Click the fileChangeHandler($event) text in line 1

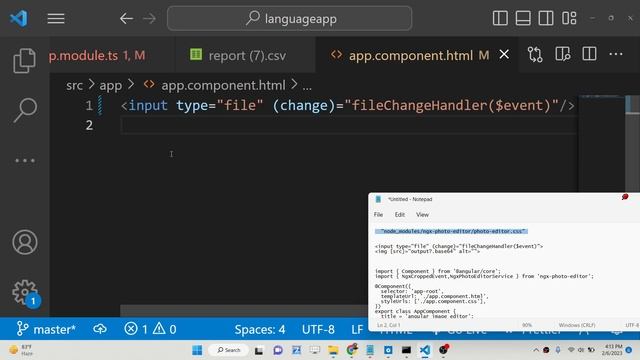(451, 106)
